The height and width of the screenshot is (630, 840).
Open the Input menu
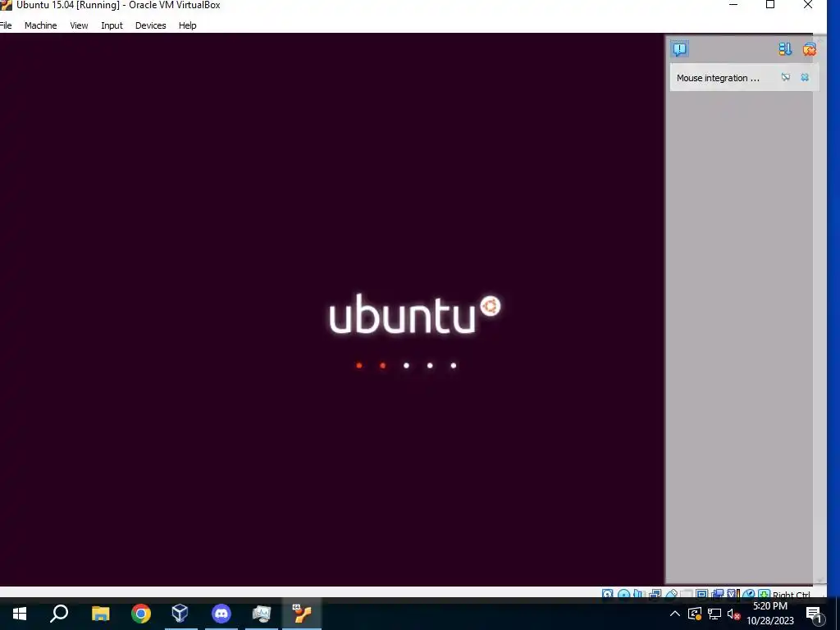pyautogui.click(x=112, y=25)
